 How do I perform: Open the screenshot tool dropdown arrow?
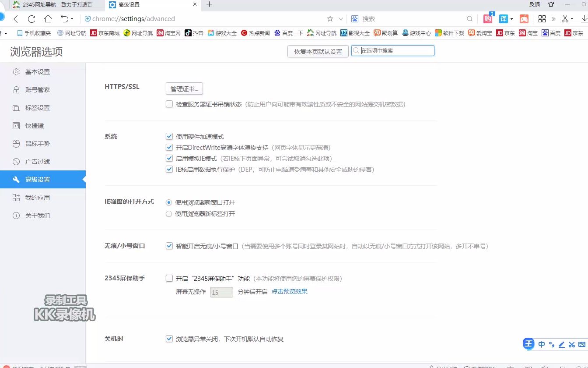(x=572, y=19)
